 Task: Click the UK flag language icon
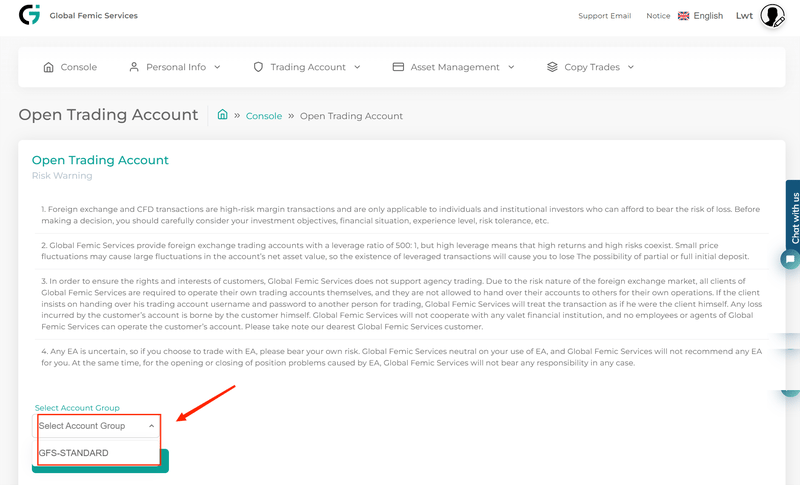683,16
